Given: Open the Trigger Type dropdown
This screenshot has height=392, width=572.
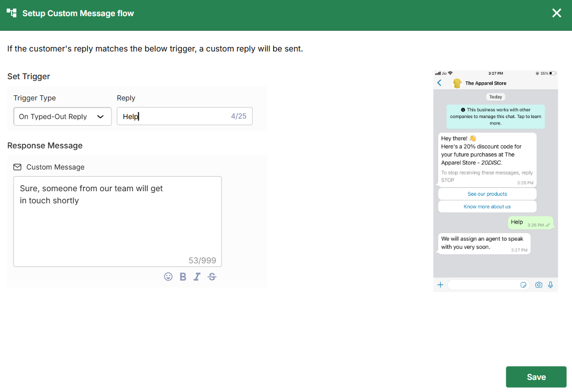Looking at the screenshot, I should click(63, 117).
